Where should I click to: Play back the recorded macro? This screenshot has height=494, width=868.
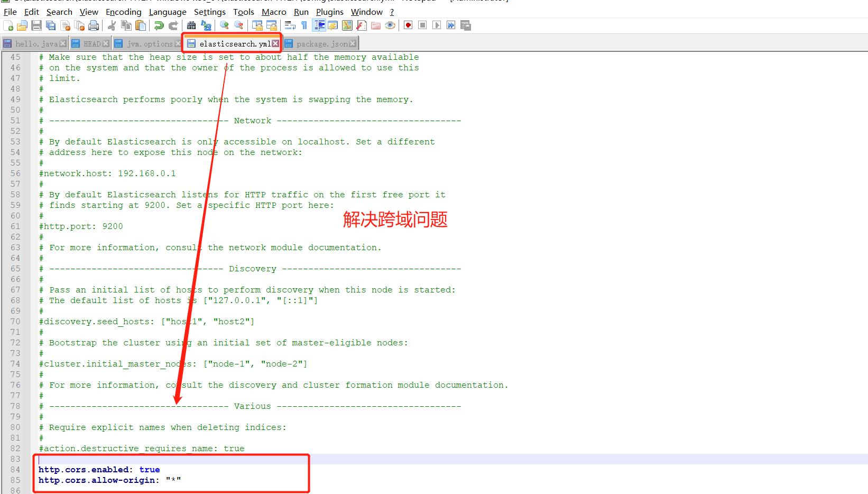437,25
